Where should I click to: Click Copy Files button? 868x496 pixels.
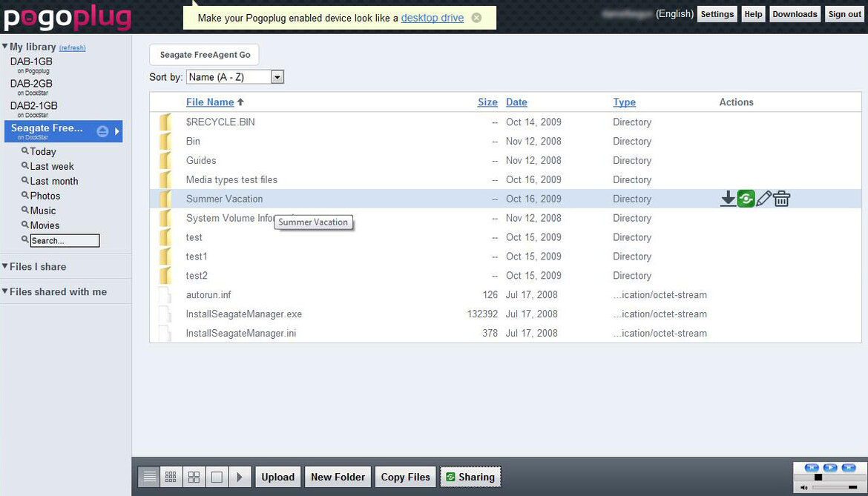(x=405, y=477)
